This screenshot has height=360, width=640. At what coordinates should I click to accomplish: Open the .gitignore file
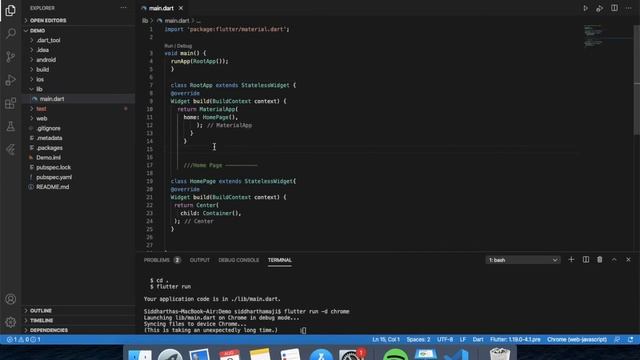[x=48, y=128]
